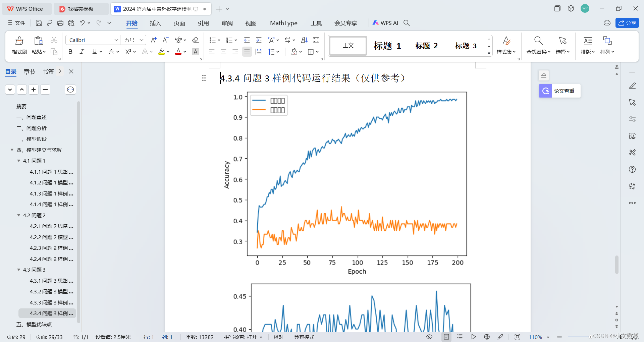The width and height of the screenshot is (644, 342).
Task: Collapse the 4.3 问题 3 tree node
Action: (19, 270)
